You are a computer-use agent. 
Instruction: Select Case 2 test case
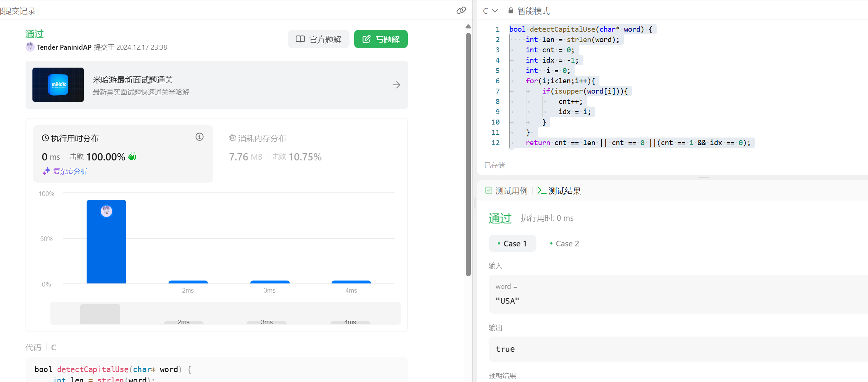(564, 244)
